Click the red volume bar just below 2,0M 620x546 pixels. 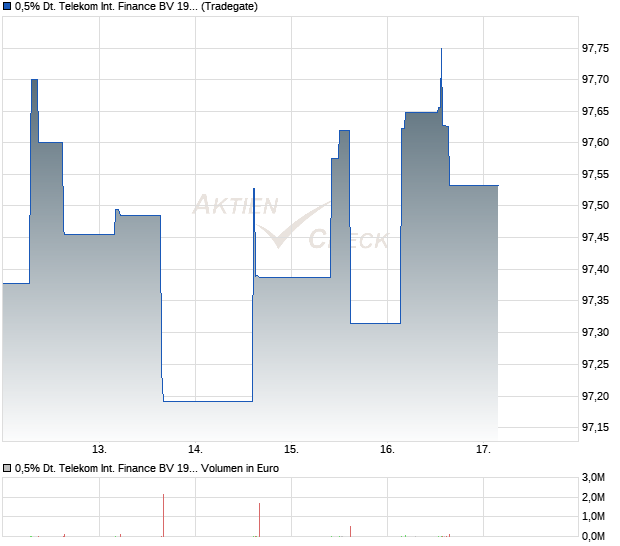coord(259,520)
